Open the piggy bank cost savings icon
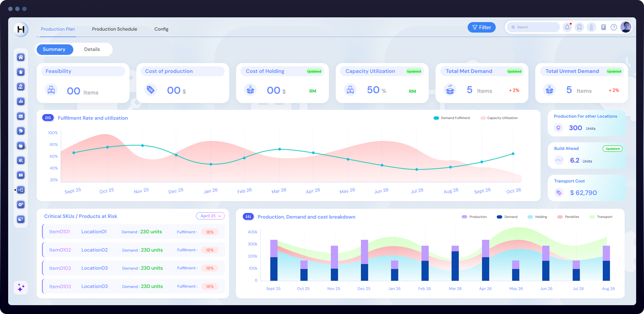644x314 pixels. click(21, 146)
